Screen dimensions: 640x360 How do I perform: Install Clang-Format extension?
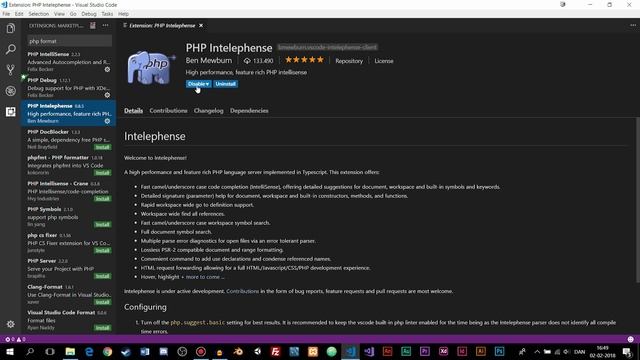point(102,302)
